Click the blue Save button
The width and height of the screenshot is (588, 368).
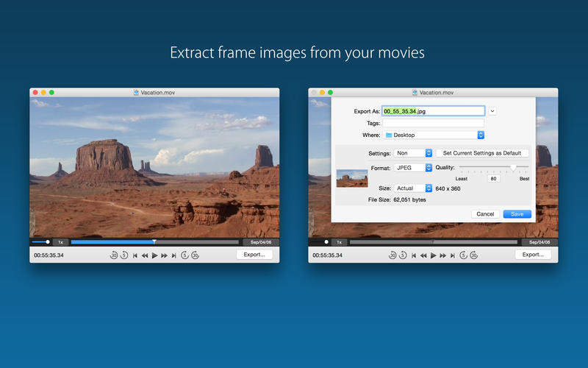coord(517,214)
